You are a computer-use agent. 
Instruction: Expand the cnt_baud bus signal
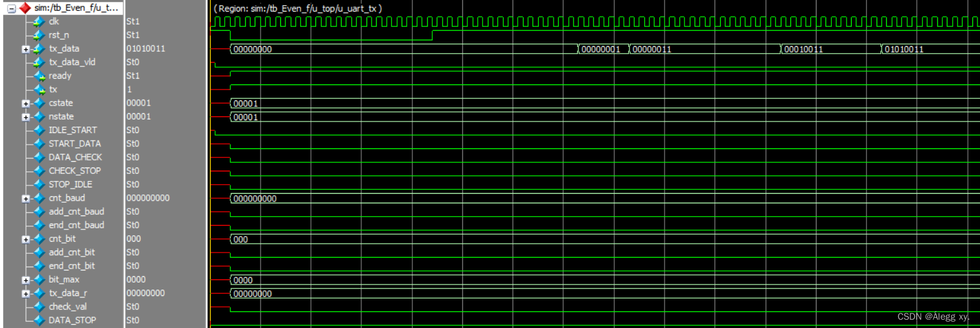point(26,199)
